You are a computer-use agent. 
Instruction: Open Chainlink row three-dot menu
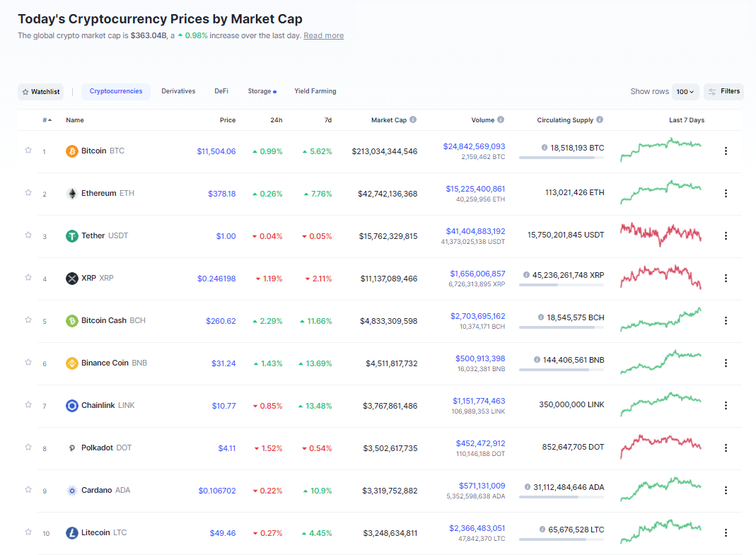(x=726, y=406)
